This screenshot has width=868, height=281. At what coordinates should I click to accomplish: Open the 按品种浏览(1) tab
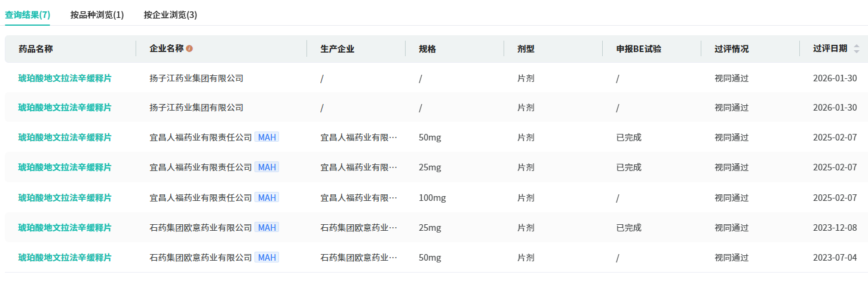point(97,14)
